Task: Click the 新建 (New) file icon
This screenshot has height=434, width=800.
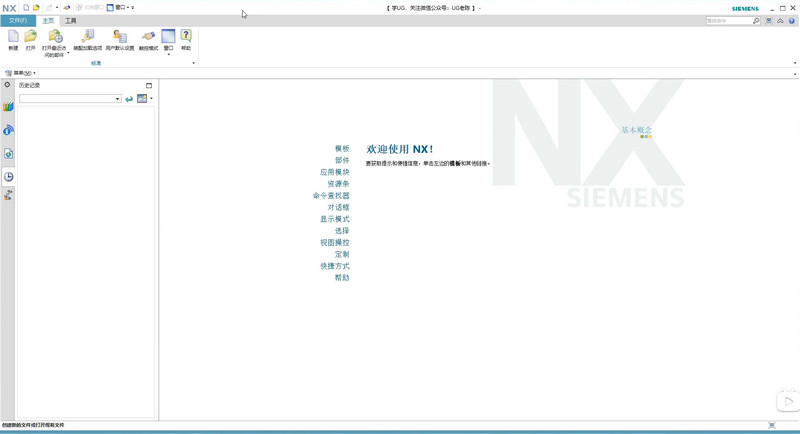Action: (x=13, y=38)
